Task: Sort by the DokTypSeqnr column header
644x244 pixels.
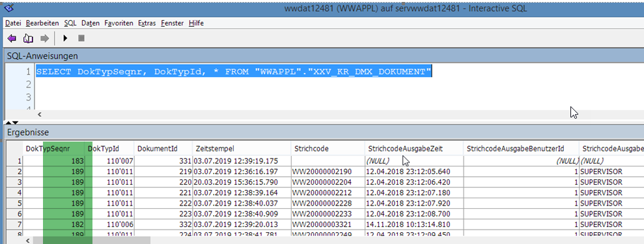Action: (x=54, y=148)
